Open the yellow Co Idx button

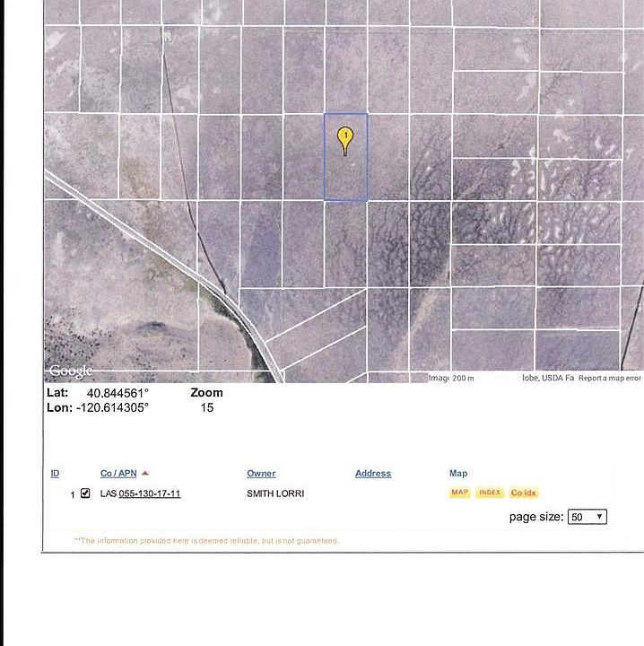[x=523, y=493]
